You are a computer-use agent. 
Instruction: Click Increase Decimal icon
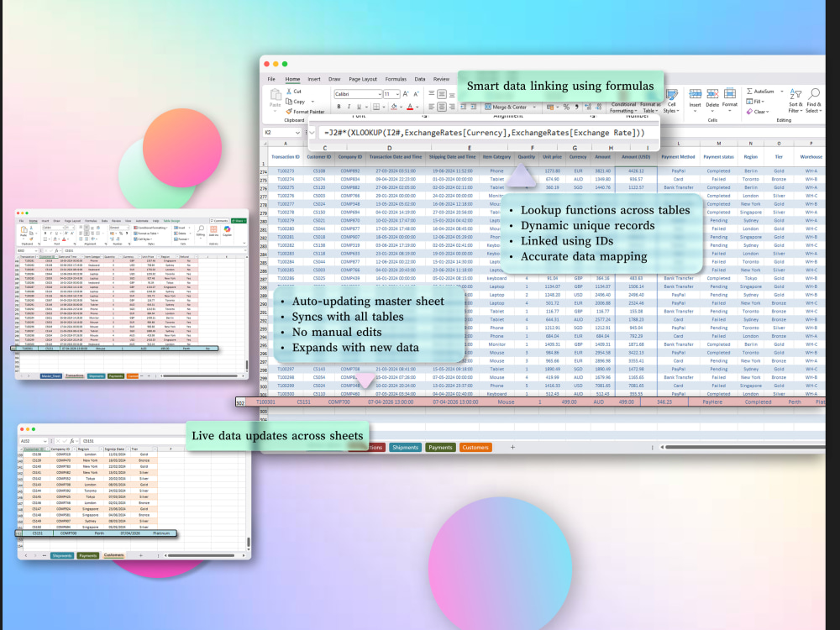click(588, 107)
